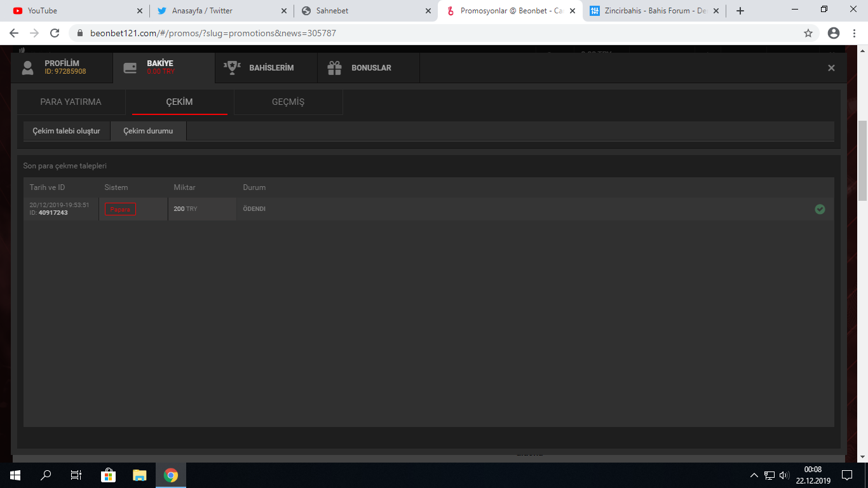Bookmark this page with star icon
Image resolution: width=868 pixels, height=488 pixels.
tap(808, 33)
